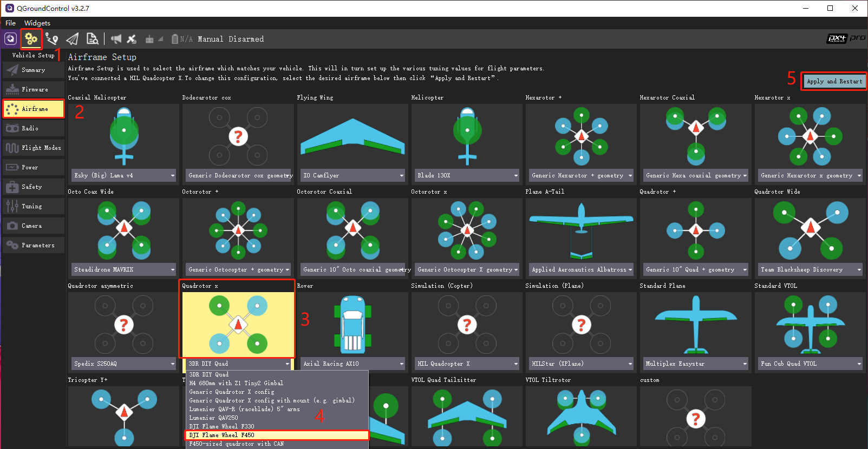Open Vehicle Setup gears icon
Viewport: 868px width, 449px height.
[31, 39]
